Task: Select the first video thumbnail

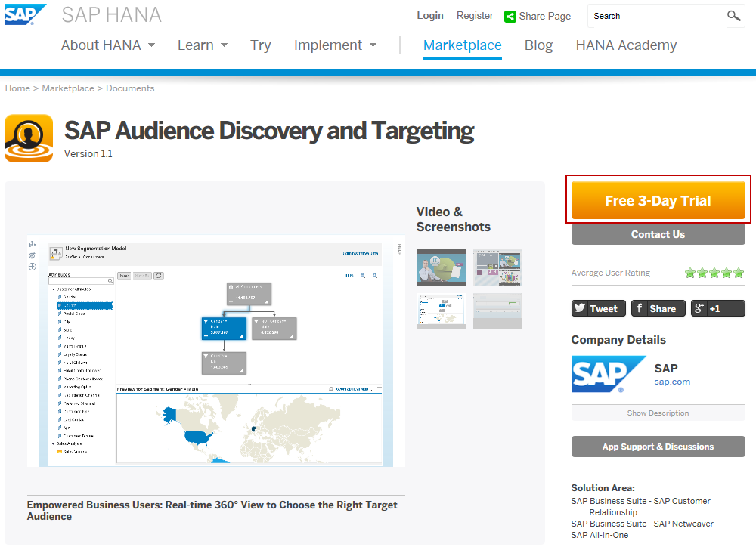Action: click(441, 267)
